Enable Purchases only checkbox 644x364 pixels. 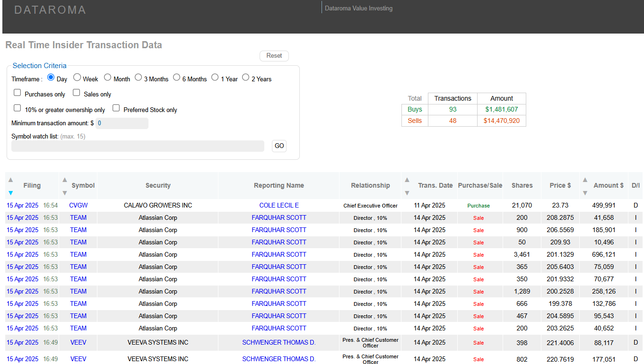point(17,93)
